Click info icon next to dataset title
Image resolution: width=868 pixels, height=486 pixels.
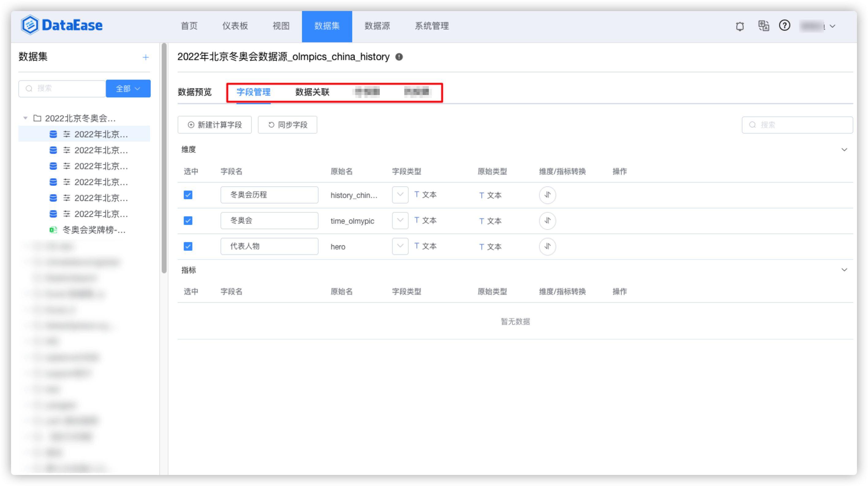399,57
